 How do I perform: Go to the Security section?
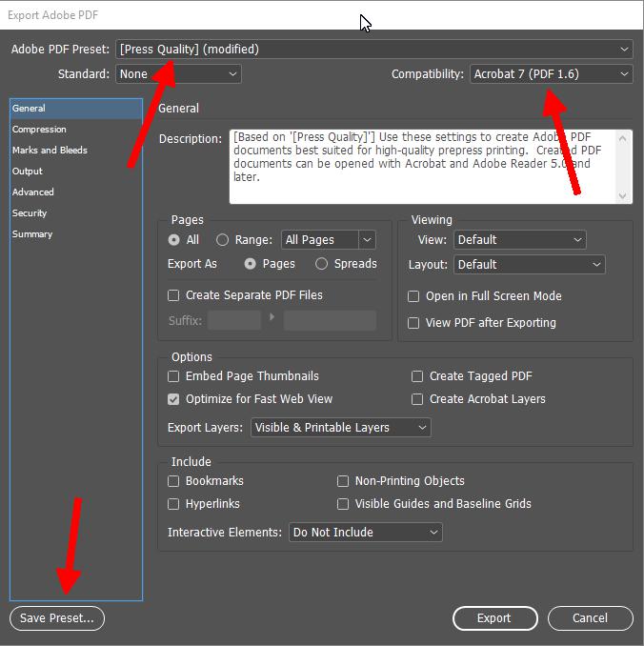click(30, 213)
